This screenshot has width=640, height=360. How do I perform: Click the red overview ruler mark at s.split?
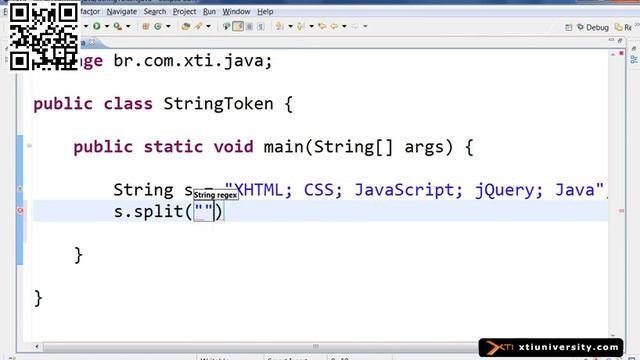[x=621, y=211]
